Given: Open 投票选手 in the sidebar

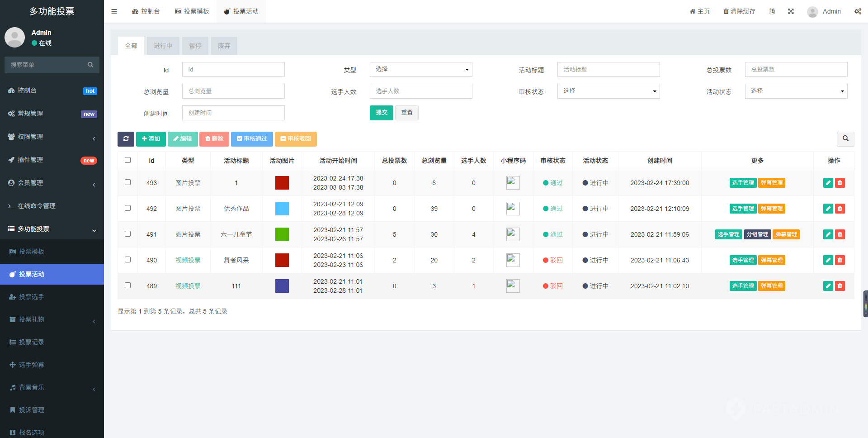Looking at the screenshot, I should coord(32,297).
